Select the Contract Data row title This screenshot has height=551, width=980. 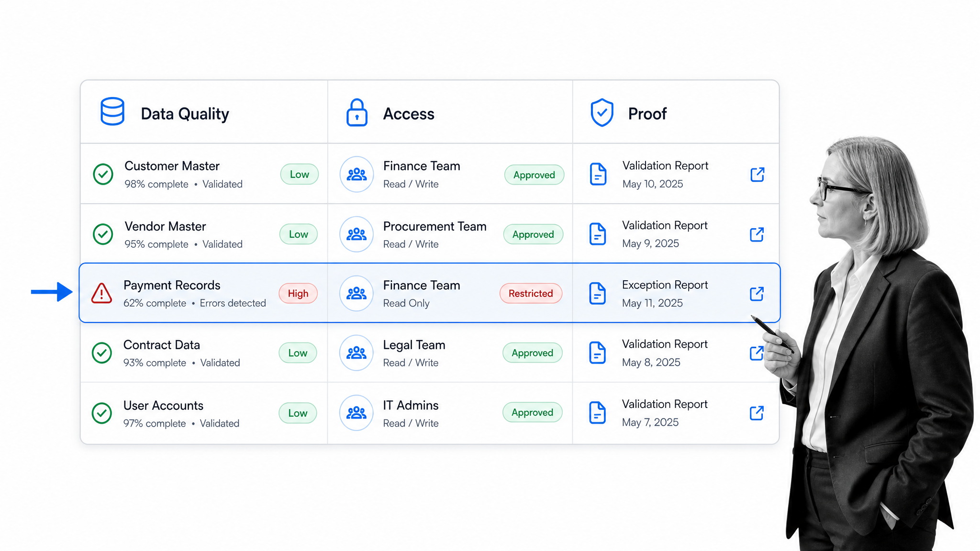pyautogui.click(x=162, y=345)
